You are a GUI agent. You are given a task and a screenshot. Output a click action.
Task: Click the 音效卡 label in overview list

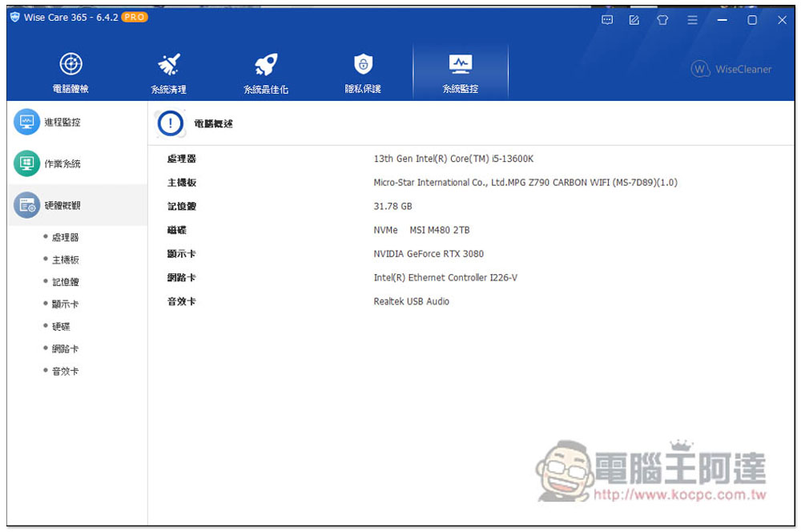point(181,301)
